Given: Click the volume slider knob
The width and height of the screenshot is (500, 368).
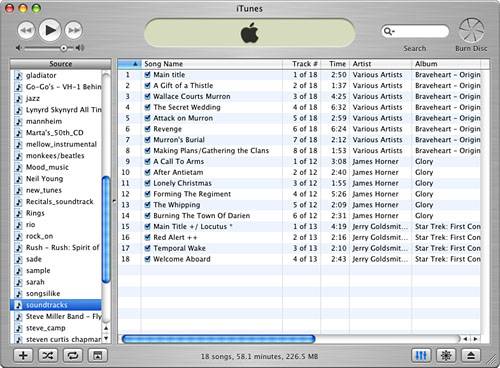Looking at the screenshot, I should pyautogui.click(x=63, y=48).
